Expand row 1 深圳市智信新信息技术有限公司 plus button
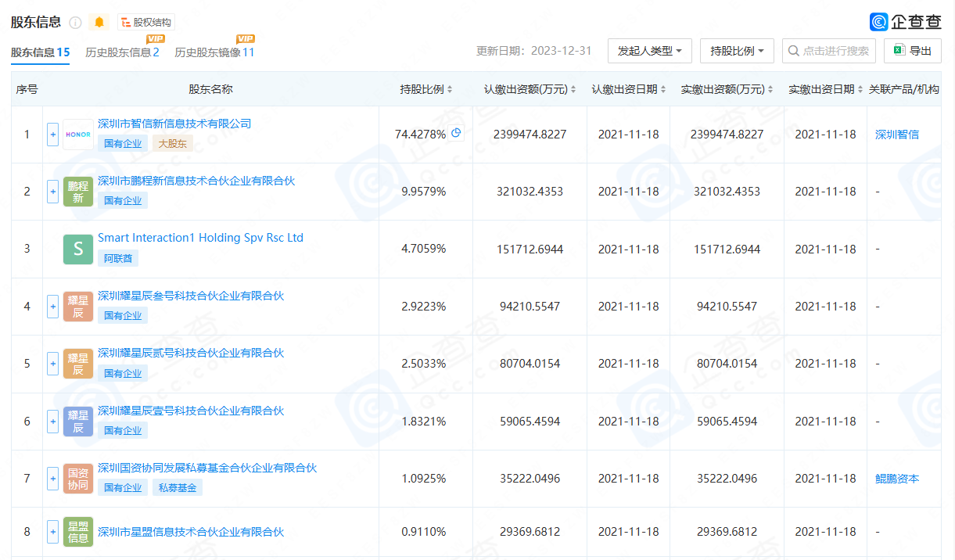This screenshot has width=955, height=560. tap(53, 135)
